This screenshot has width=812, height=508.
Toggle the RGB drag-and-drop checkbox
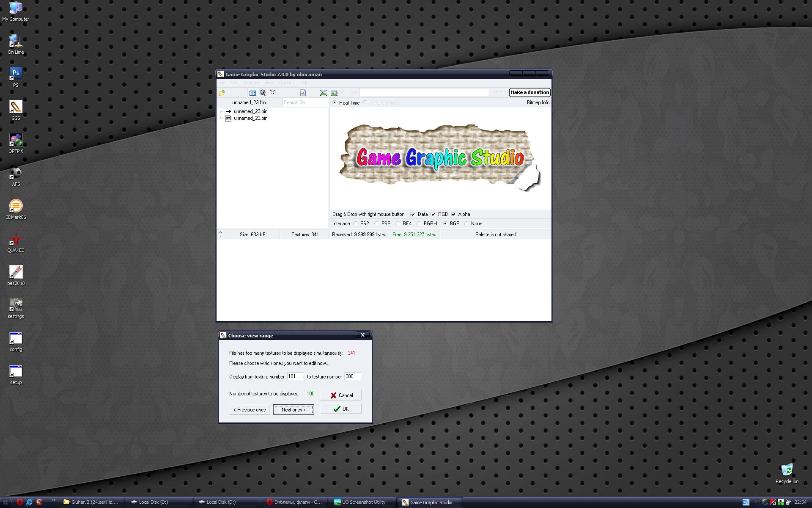click(x=433, y=214)
